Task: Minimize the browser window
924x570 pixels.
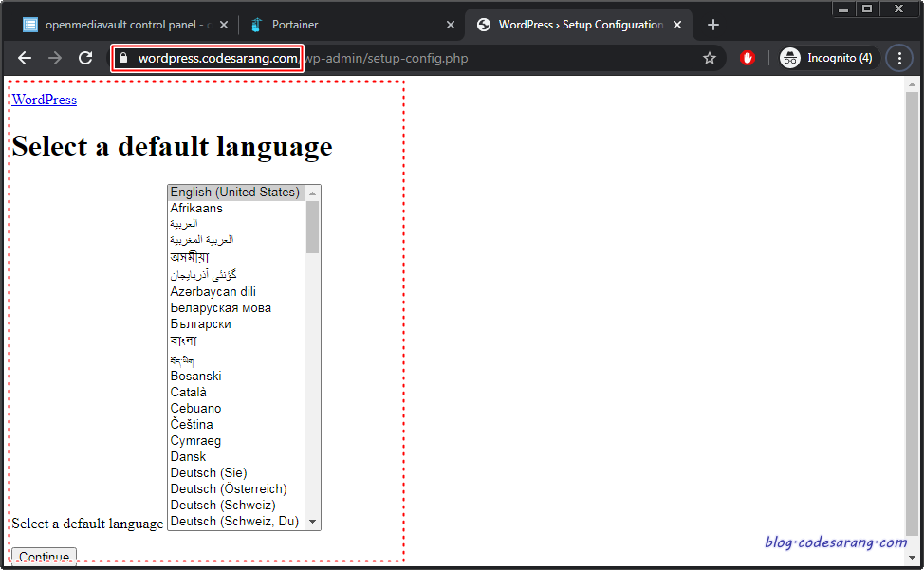Action: pyautogui.click(x=843, y=9)
